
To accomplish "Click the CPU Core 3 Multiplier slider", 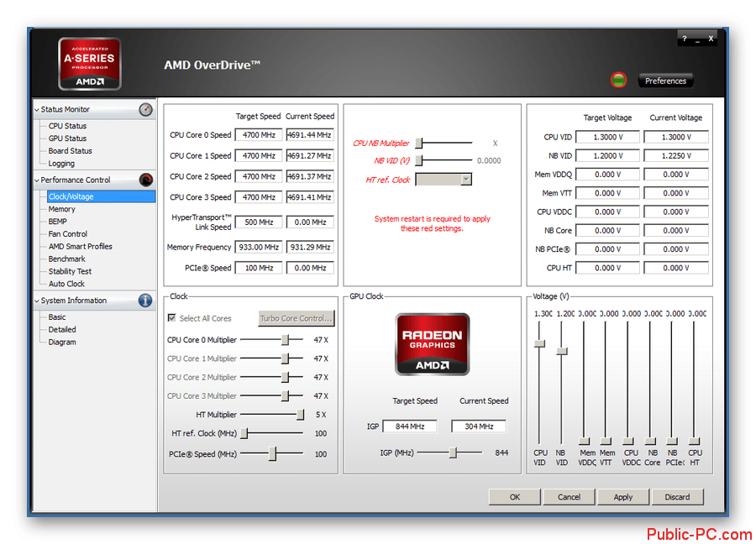I will (271, 396).
